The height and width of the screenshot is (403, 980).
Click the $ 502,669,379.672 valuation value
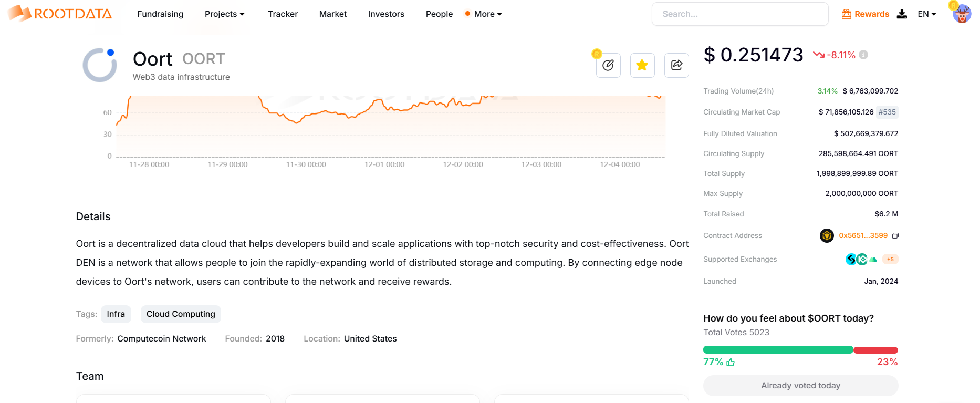(866, 134)
